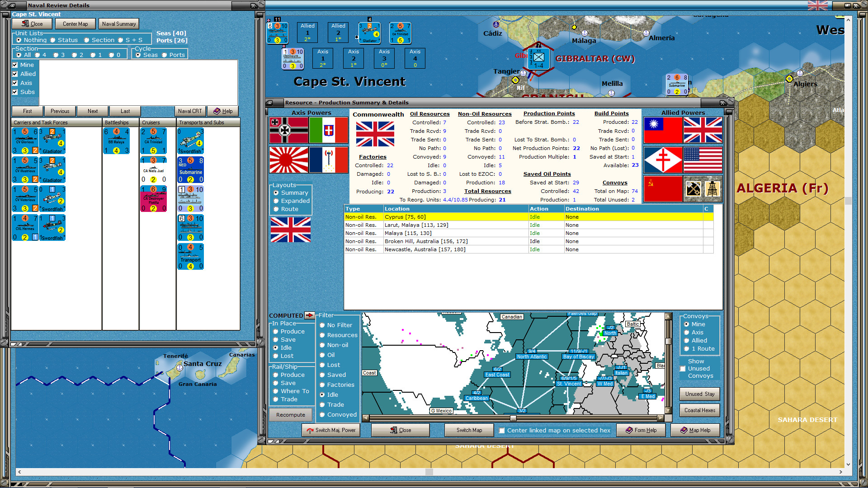The width and height of the screenshot is (868, 488).
Task: Click the Destination column header
Action: pos(633,209)
